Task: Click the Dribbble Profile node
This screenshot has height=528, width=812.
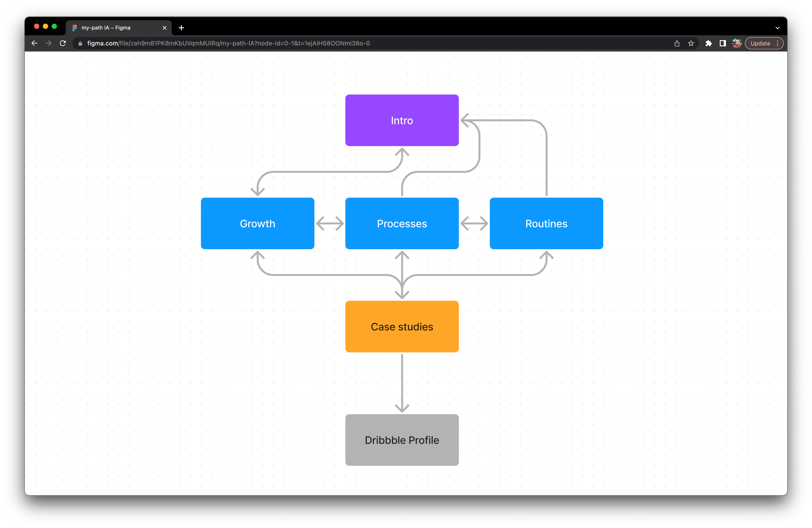Action: tap(402, 440)
